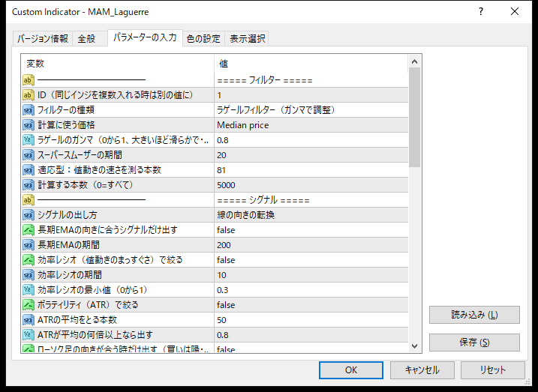Click the integer icon for フィルターの種類
This screenshot has width=538, height=392.
coord(29,110)
